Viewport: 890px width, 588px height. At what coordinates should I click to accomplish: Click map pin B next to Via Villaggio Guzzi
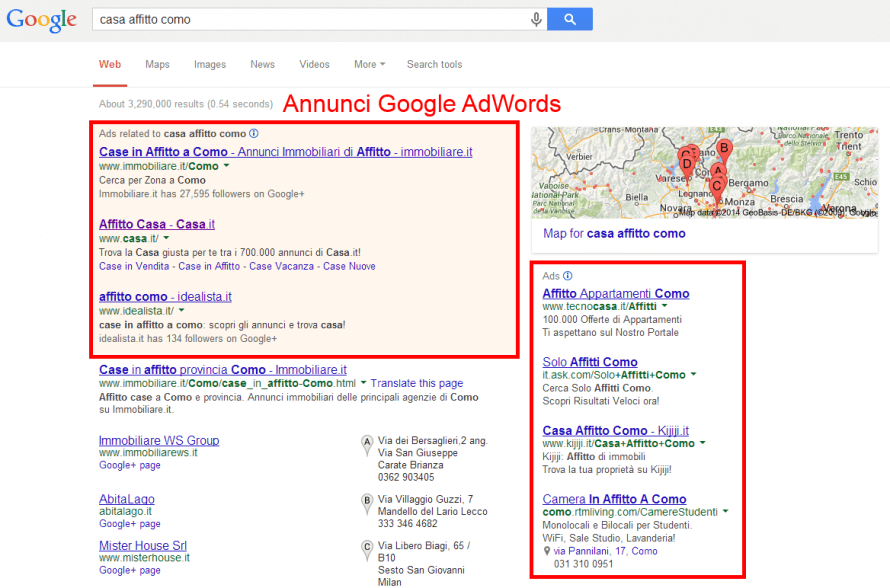(x=367, y=503)
